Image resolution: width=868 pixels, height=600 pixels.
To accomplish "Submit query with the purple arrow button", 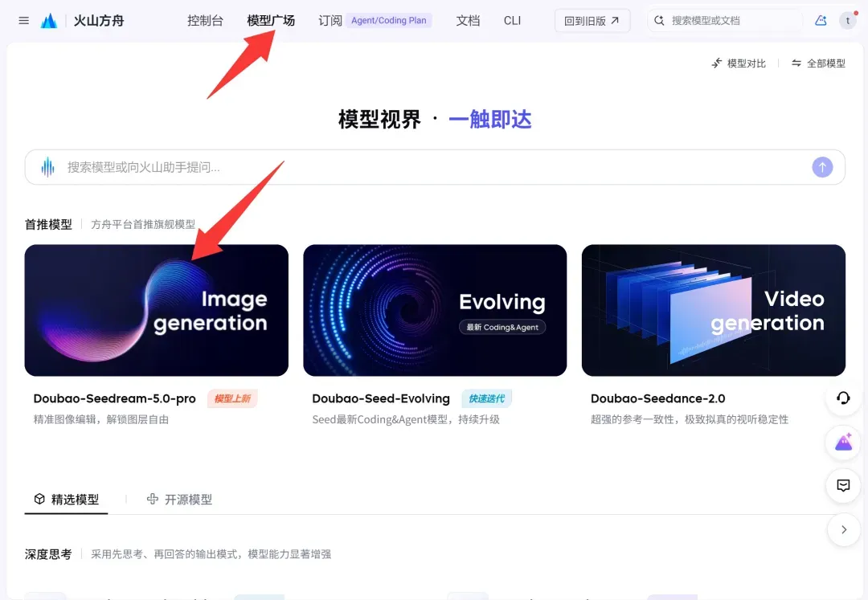I will pos(822,167).
